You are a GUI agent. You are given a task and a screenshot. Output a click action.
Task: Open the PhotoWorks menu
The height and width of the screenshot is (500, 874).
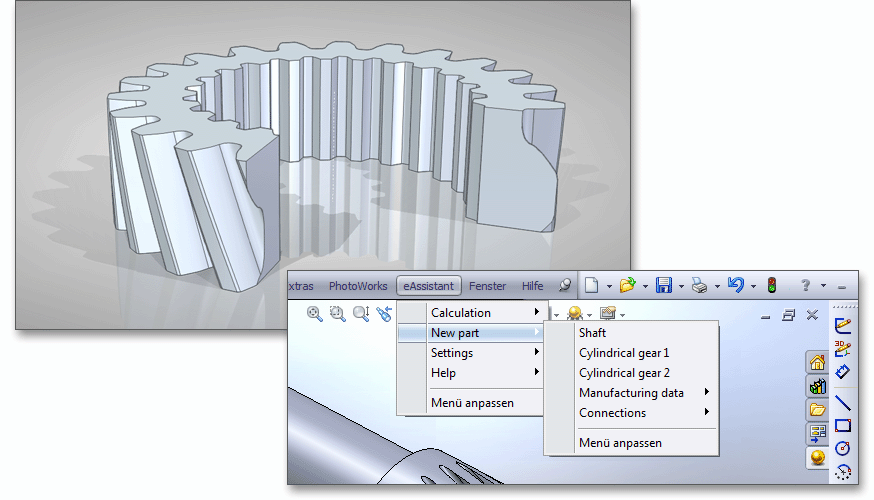(358, 286)
